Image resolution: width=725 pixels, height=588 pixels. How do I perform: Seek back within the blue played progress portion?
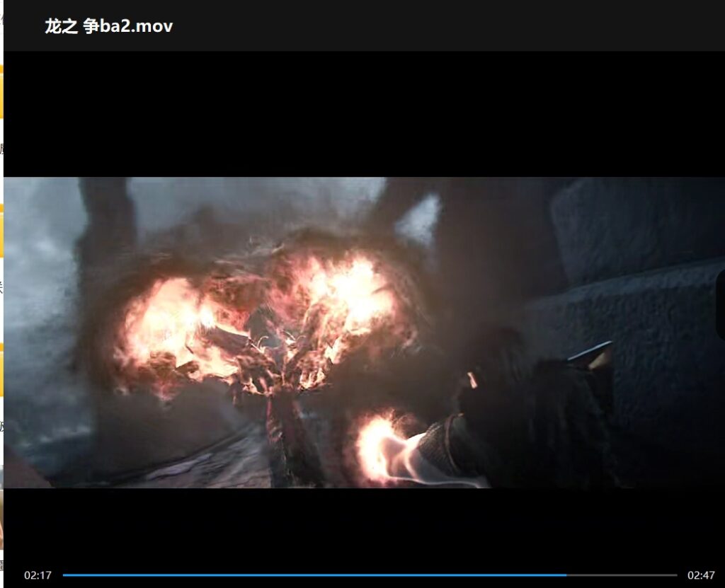pyautogui.click(x=283, y=575)
